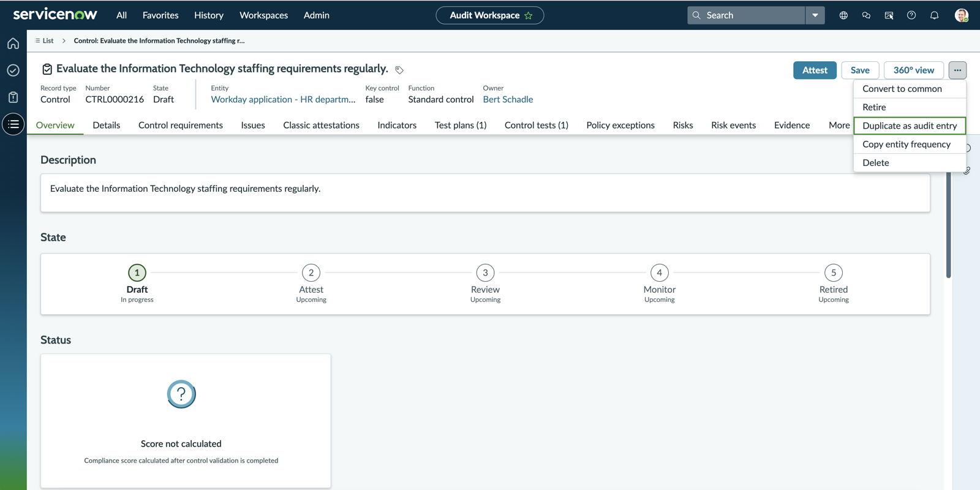Viewport: 980px width, 490px height.
Task: Click the Control breadcrumb title text
Action: coord(159,40)
